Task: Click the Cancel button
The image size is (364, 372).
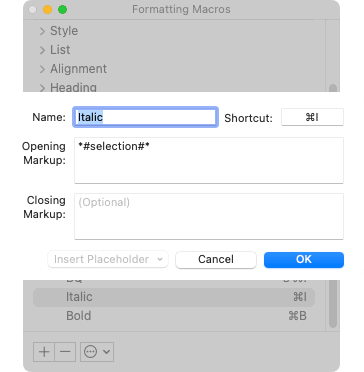Action: coord(216,259)
